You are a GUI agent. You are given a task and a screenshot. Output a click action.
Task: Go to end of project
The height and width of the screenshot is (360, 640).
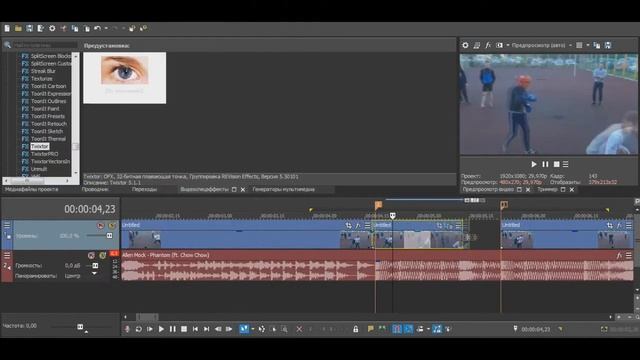tap(207, 329)
